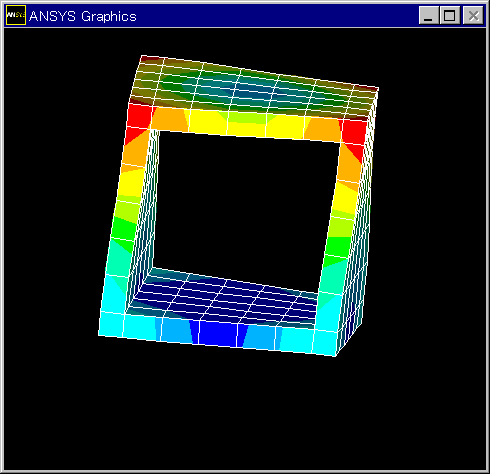Click the ANSYS Graphics title bar text
Viewport: 490px width, 474px height.
[83, 16]
